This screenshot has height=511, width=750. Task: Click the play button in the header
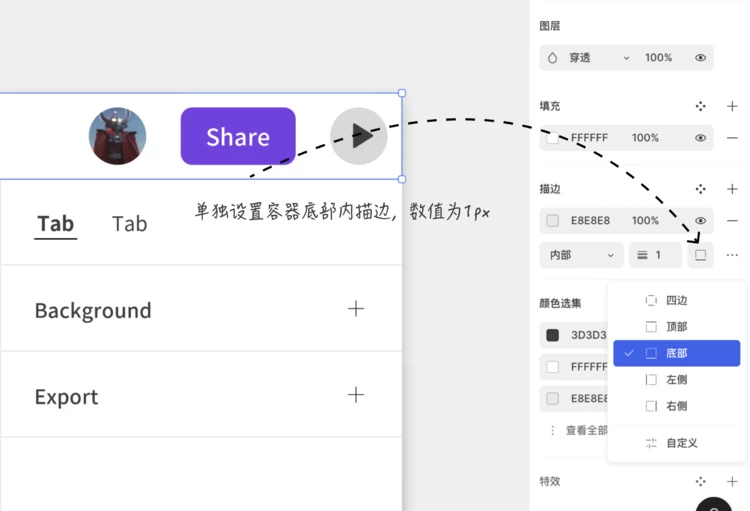point(359,136)
